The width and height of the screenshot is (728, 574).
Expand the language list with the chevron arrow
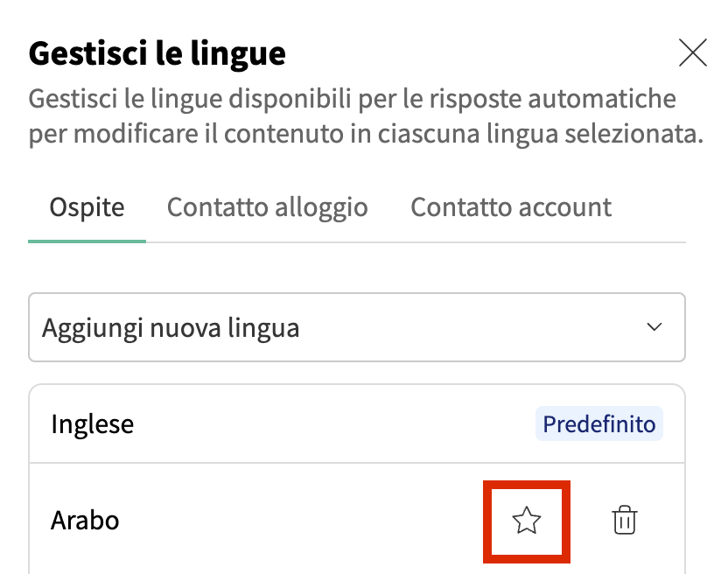click(x=654, y=327)
